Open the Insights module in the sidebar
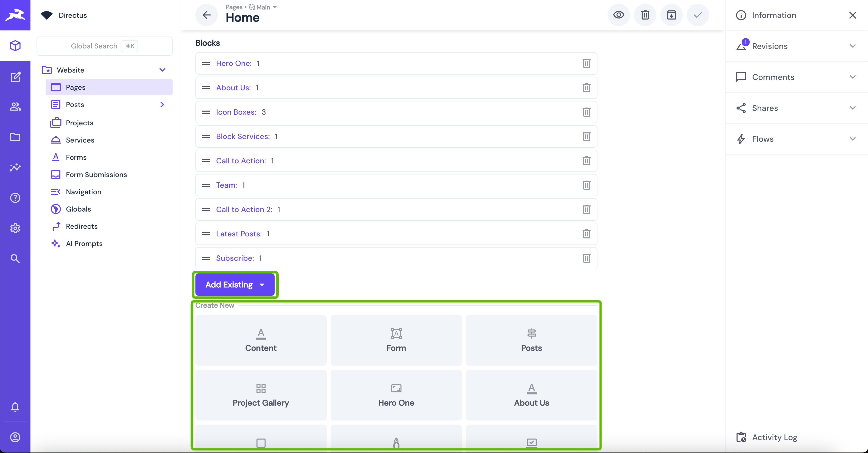Screen dimensions: 868x453 [15, 167]
